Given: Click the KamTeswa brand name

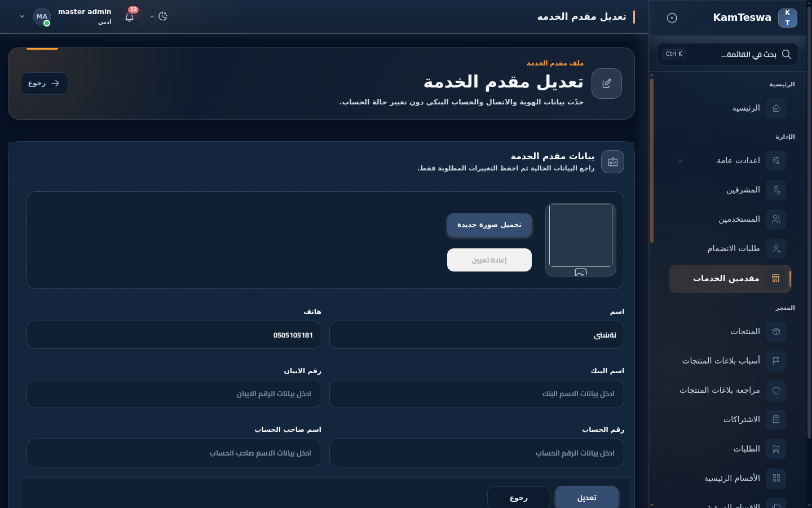Looking at the screenshot, I should [742, 17].
